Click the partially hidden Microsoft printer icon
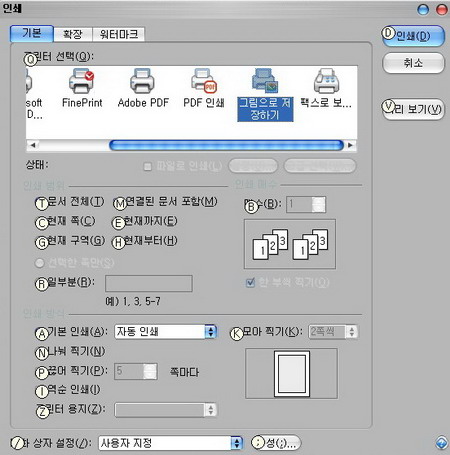This screenshot has height=455, width=450. 29,82
